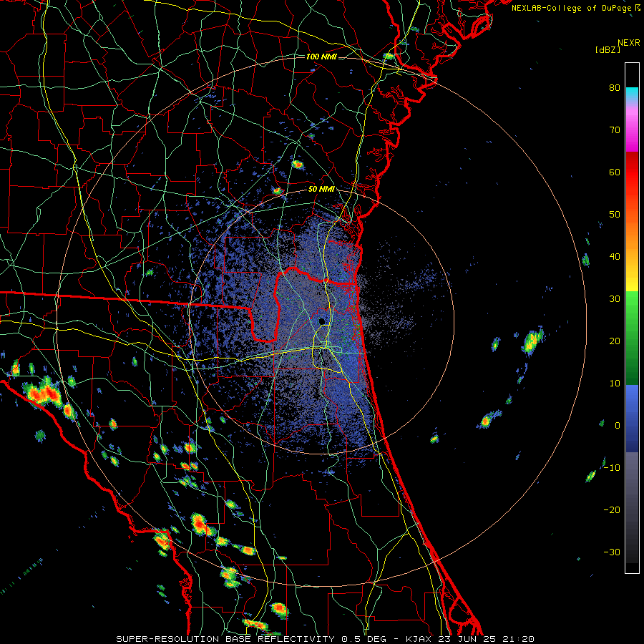Click the 30 value on the dBZ scale

click(615, 299)
